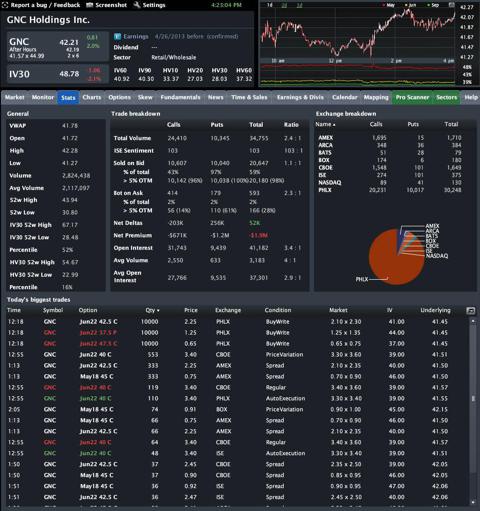This screenshot has width=480, height=511.
Task: Click the Sector value Retail/Wholesale
Action: click(x=174, y=57)
